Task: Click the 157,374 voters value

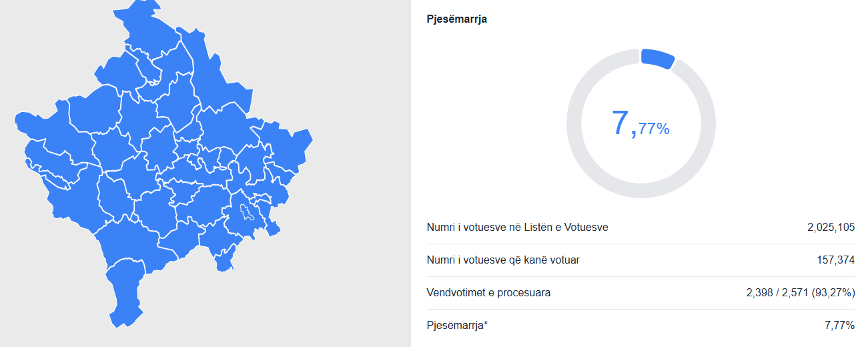Action: pyautogui.click(x=836, y=260)
